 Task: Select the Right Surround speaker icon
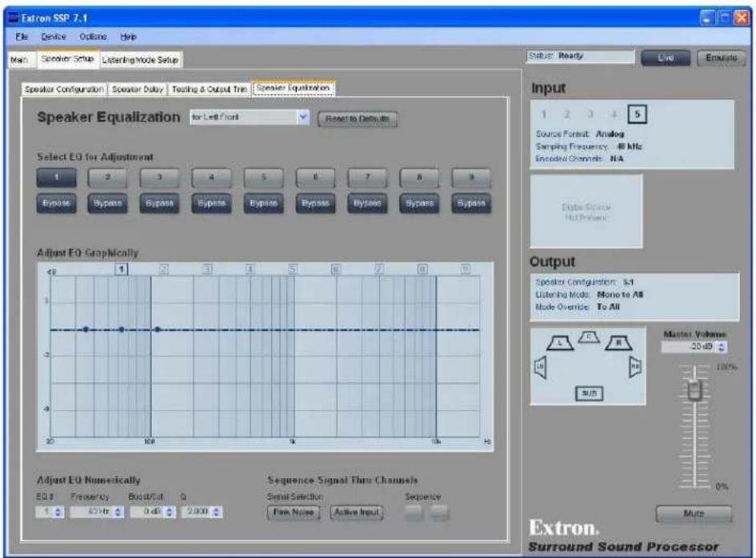coord(635,367)
